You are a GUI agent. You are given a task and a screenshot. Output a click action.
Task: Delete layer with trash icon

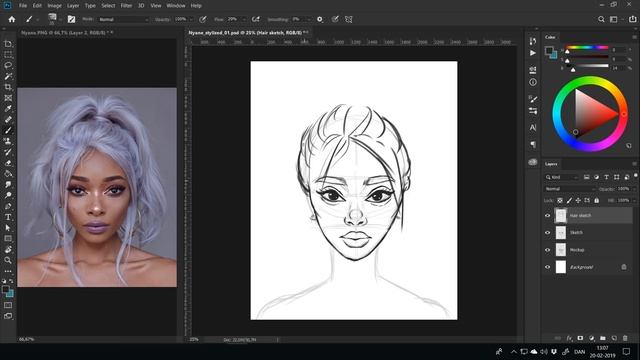pyautogui.click(x=625, y=338)
